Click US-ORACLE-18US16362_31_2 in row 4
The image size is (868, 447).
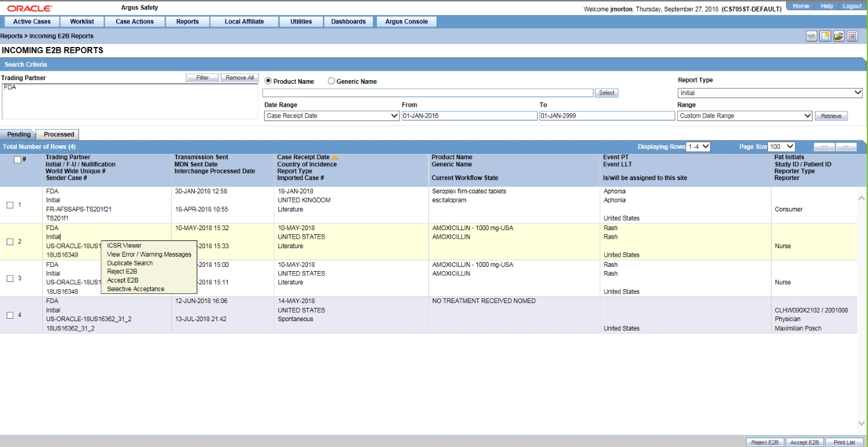tap(89, 319)
